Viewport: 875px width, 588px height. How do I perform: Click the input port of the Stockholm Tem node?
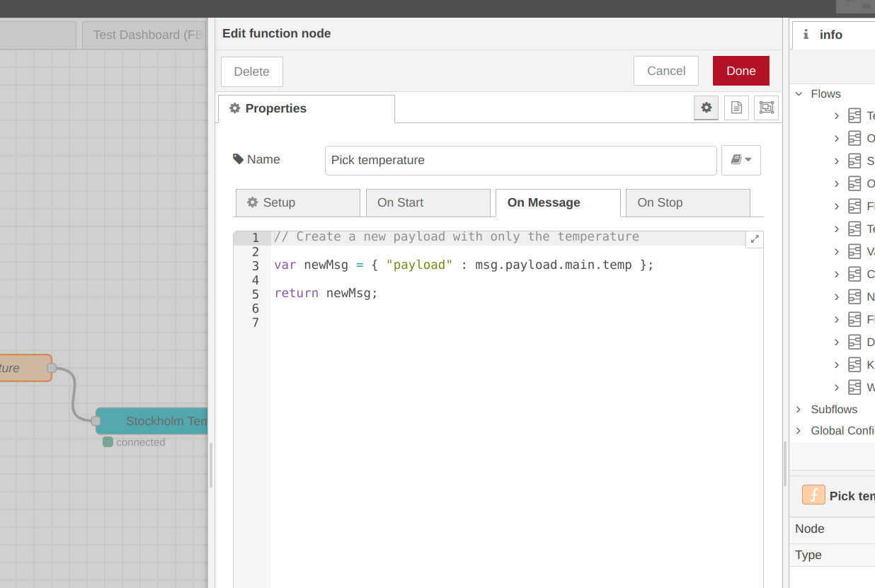click(96, 421)
